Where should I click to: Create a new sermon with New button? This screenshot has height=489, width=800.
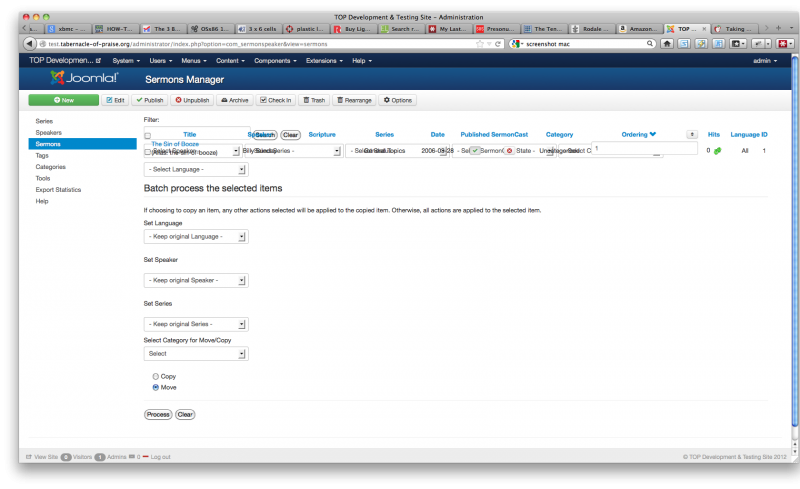[64, 100]
